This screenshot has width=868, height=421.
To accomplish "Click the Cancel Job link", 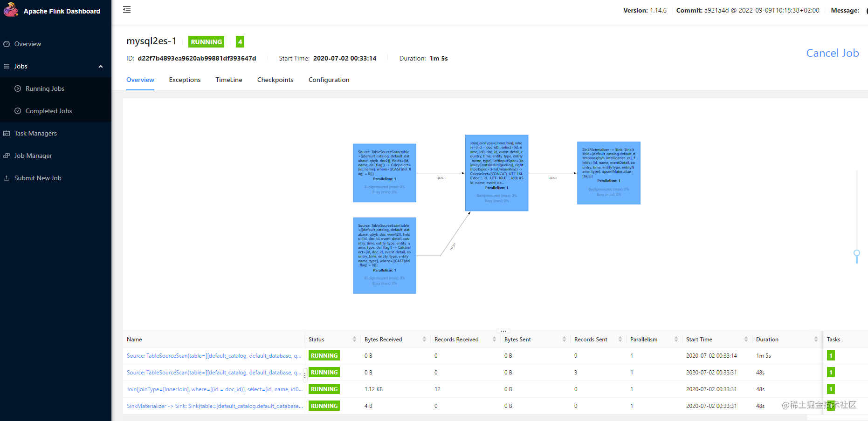I will click(833, 53).
